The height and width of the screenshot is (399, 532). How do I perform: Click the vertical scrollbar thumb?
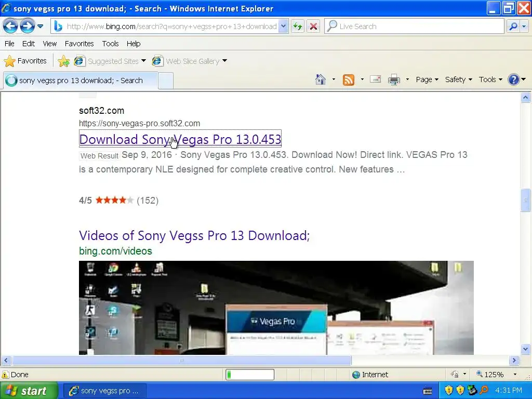[526, 200]
